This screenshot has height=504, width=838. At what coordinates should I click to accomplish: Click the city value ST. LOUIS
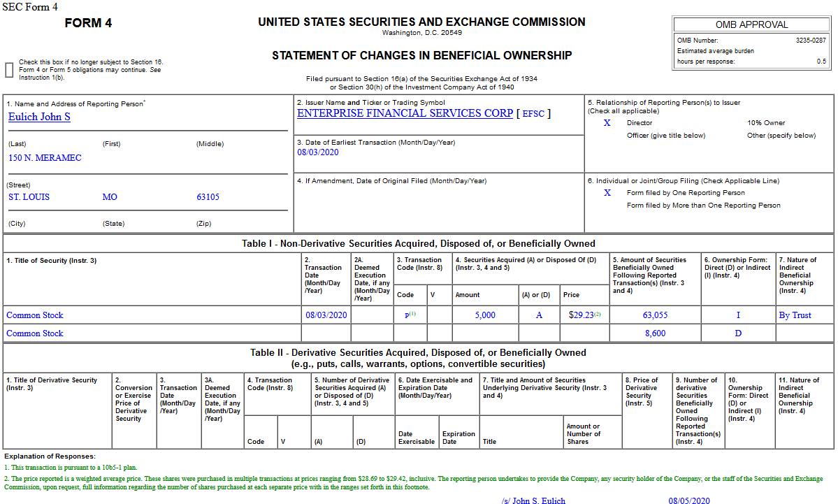click(29, 196)
